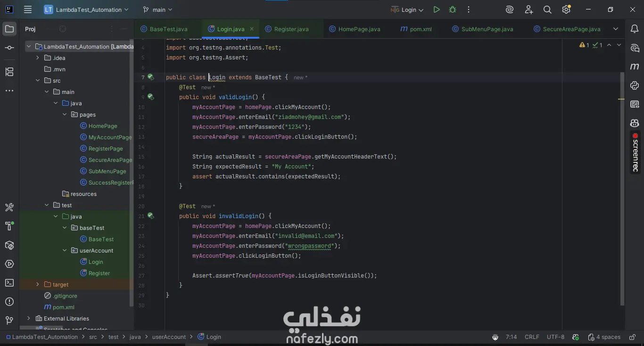644x346 pixels.
Task: Collapse the userAccount package
Action: click(x=65, y=251)
